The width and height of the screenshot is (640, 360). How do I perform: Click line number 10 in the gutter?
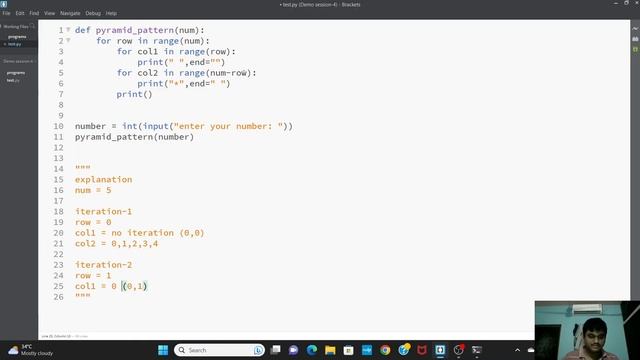(58, 126)
